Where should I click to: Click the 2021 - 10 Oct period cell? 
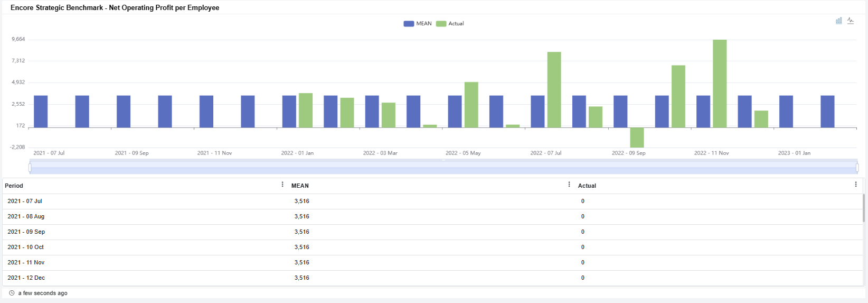26,247
